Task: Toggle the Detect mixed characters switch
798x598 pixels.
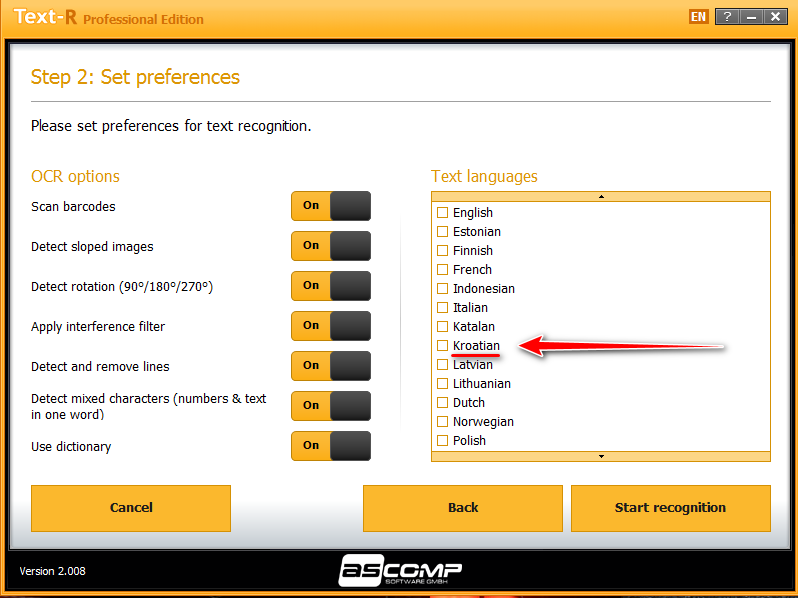Action: click(x=331, y=406)
